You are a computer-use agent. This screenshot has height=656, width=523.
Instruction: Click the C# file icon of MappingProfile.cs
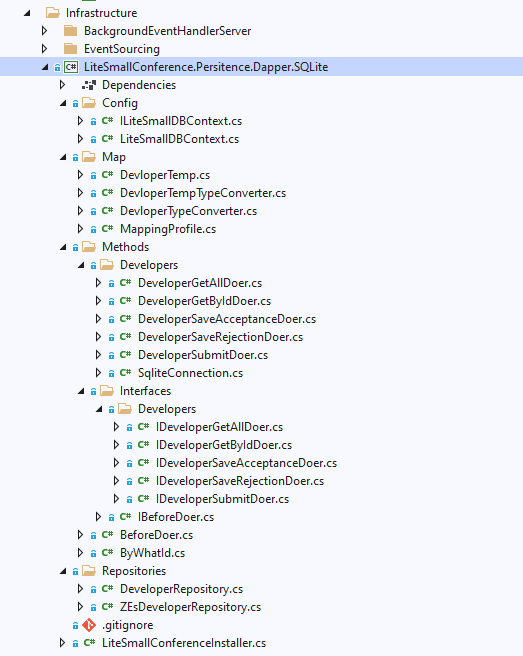[x=108, y=228]
